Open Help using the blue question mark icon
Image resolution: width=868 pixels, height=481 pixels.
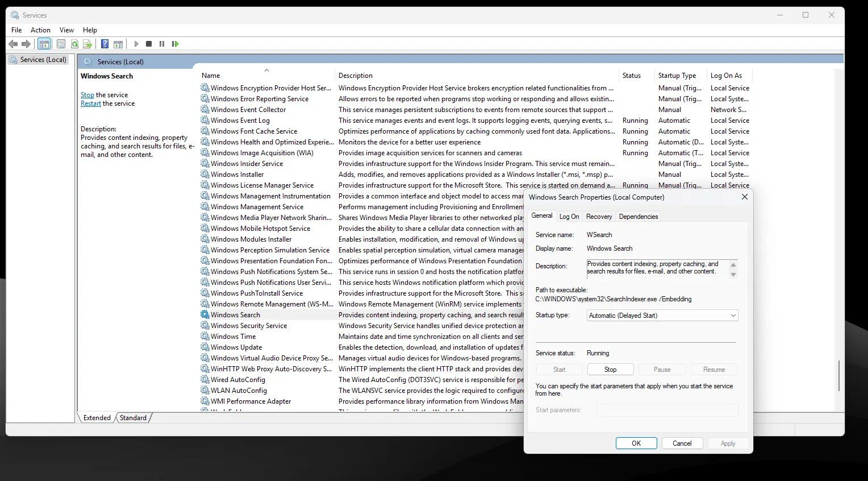tap(105, 44)
